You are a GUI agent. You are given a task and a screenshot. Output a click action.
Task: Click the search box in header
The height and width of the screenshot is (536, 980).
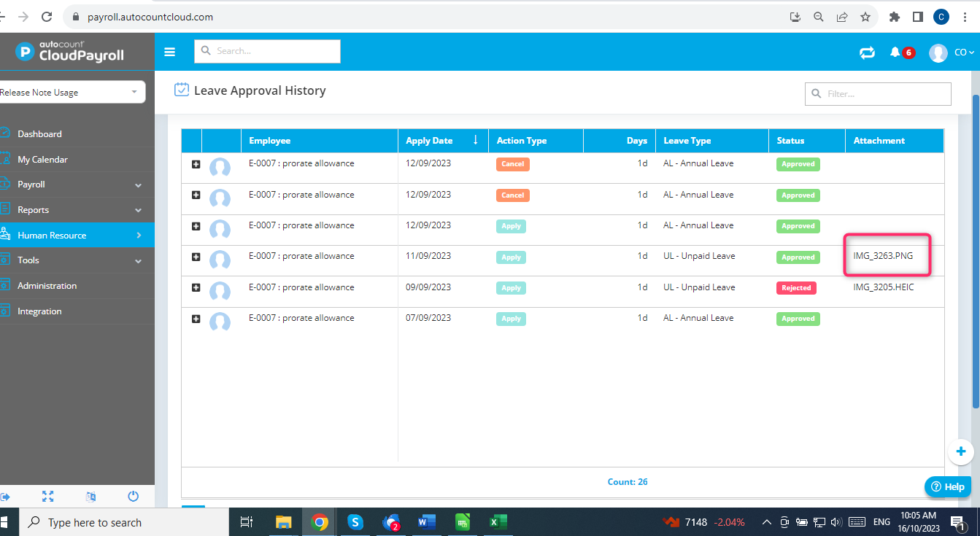[x=267, y=51]
